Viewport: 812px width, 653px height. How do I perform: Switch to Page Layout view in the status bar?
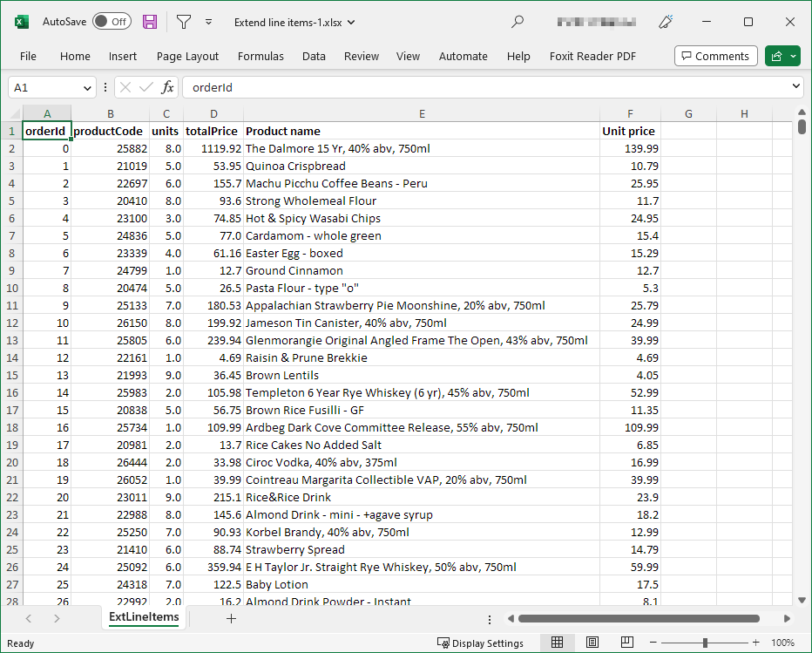(x=592, y=643)
